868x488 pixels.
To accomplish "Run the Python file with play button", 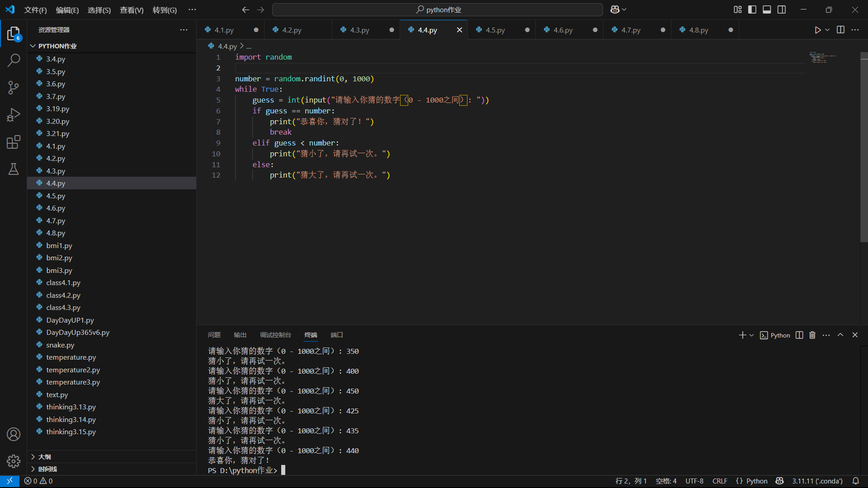I will point(817,30).
